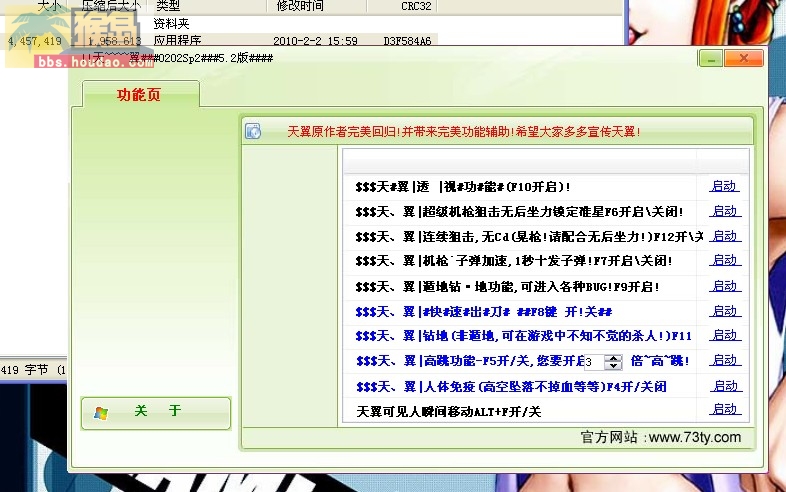The image size is (786, 492).
Task: Click 启动 for 遁地钻地功能 F9 row
Action: pos(725,286)
